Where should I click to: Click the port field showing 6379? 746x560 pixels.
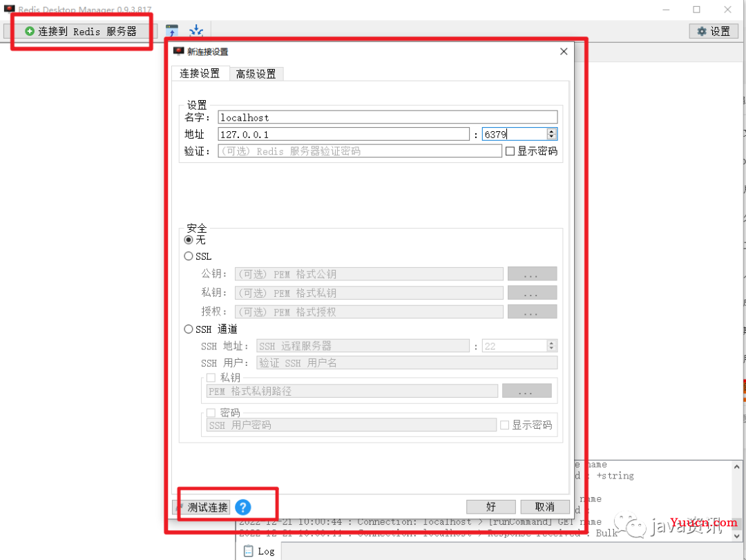[515, 134]
